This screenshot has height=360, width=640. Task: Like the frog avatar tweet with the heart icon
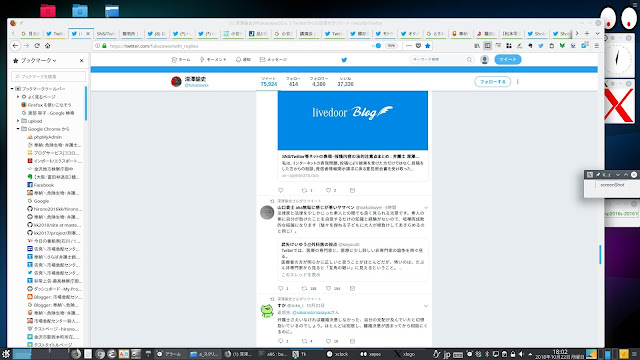click(328, 341)
